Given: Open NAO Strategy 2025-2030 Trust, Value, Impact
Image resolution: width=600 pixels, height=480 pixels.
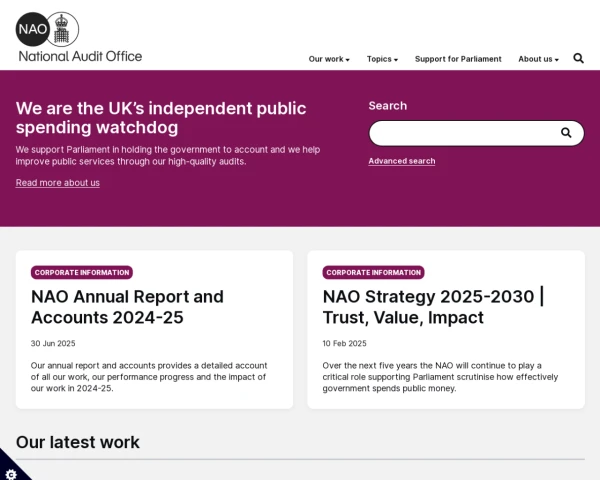Looking at the screenshot, I should click(x=433, y=307).
